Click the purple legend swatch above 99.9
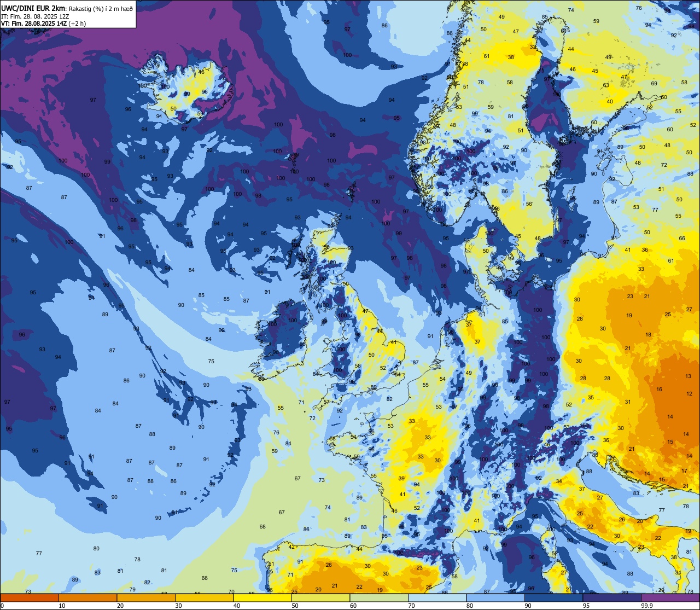 (x=670, y=597)
